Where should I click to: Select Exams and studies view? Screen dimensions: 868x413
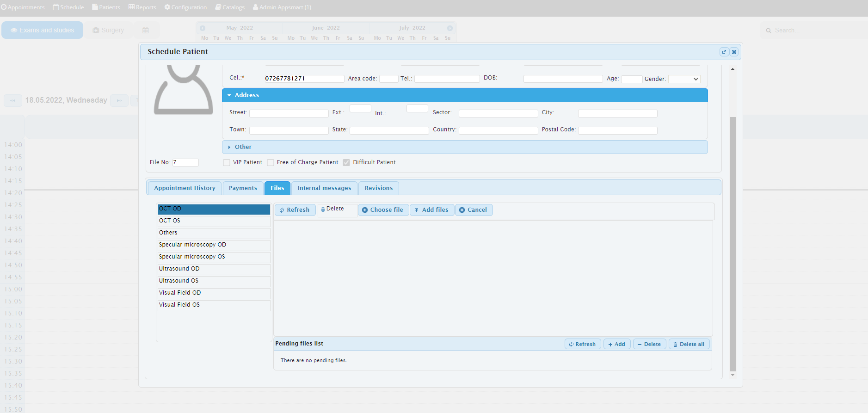click(43, 30)
